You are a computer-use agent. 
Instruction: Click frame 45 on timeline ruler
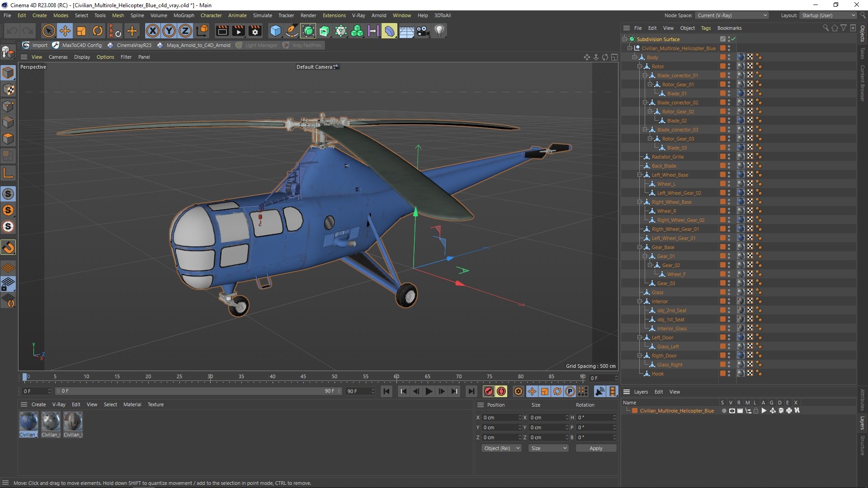[x=303, y=377]
